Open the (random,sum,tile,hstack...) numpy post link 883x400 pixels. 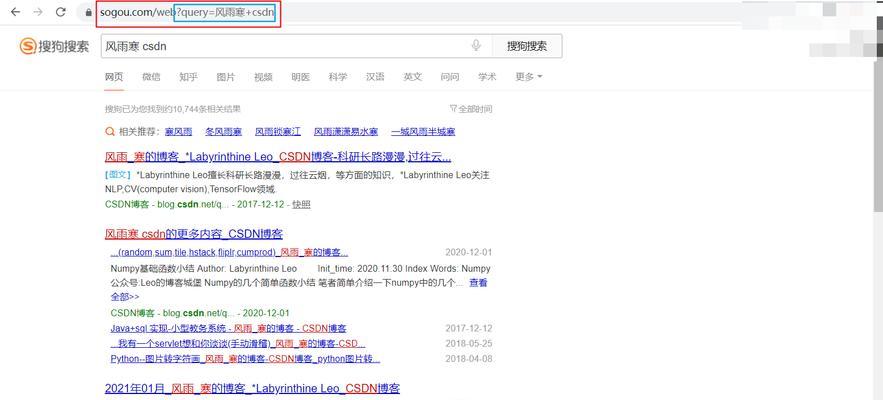229,252
